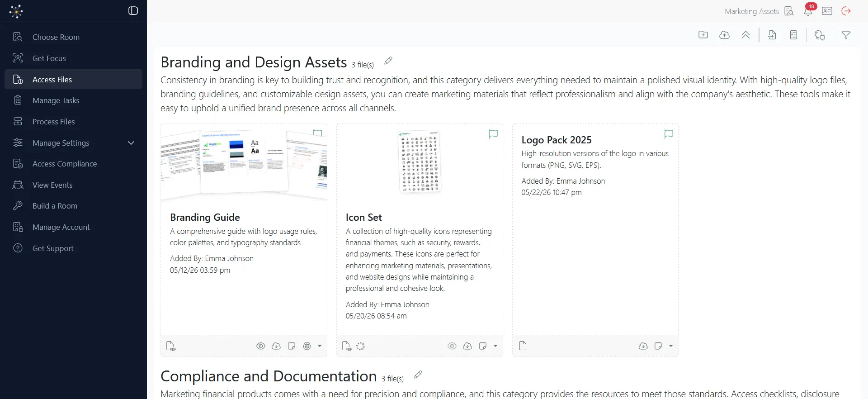Download the Branding Guide file
The image size is (868, 399).
[x=276, y=346]
